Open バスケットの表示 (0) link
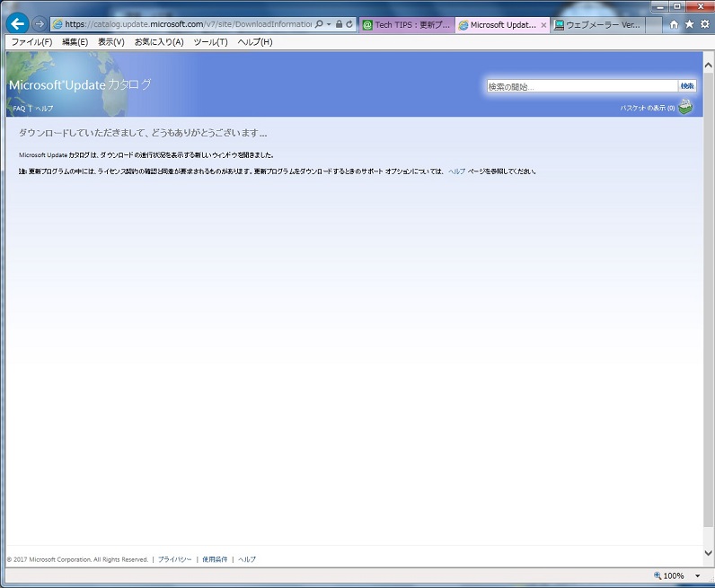This screenshot has height=588, width=715. pos(647,108)
